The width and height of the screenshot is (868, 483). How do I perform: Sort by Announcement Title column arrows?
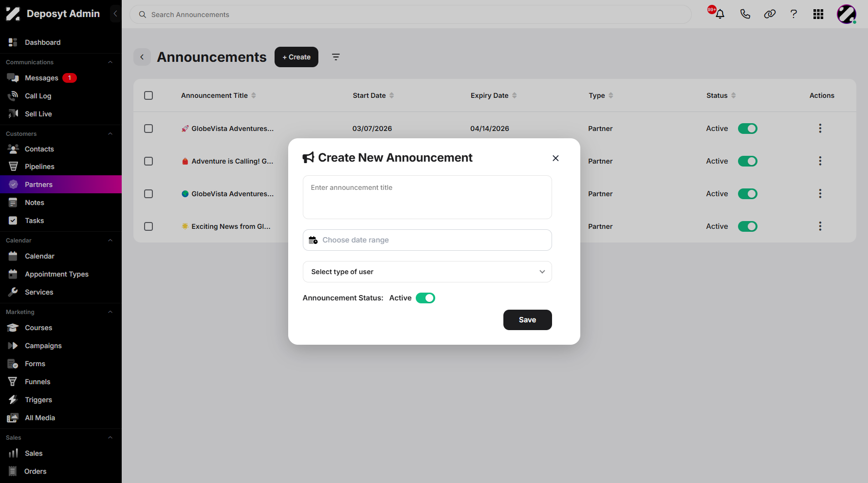(x=254, y=95)
